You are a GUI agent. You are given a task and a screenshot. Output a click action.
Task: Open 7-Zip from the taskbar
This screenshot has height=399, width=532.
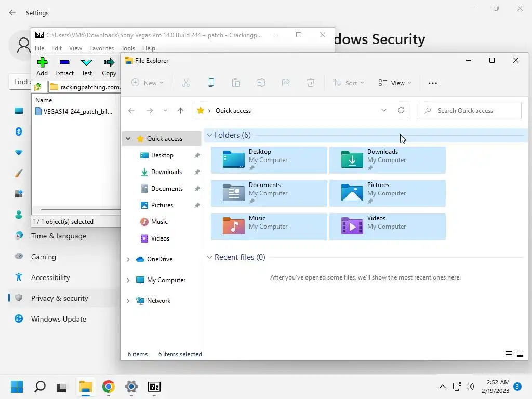tap(154, 387)
